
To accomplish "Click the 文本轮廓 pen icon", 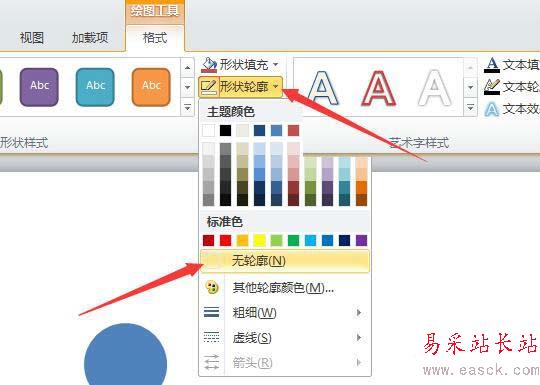I will [492, 87].
